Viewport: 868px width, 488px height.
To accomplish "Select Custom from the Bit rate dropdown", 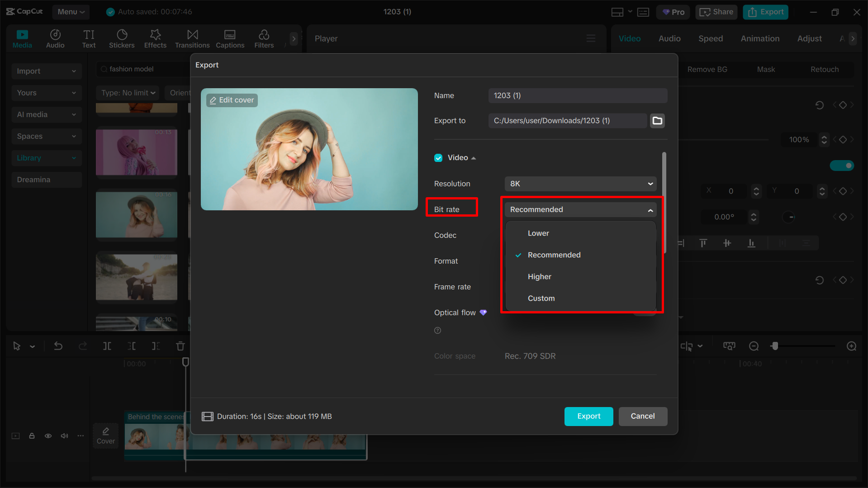I will (541, 298).
